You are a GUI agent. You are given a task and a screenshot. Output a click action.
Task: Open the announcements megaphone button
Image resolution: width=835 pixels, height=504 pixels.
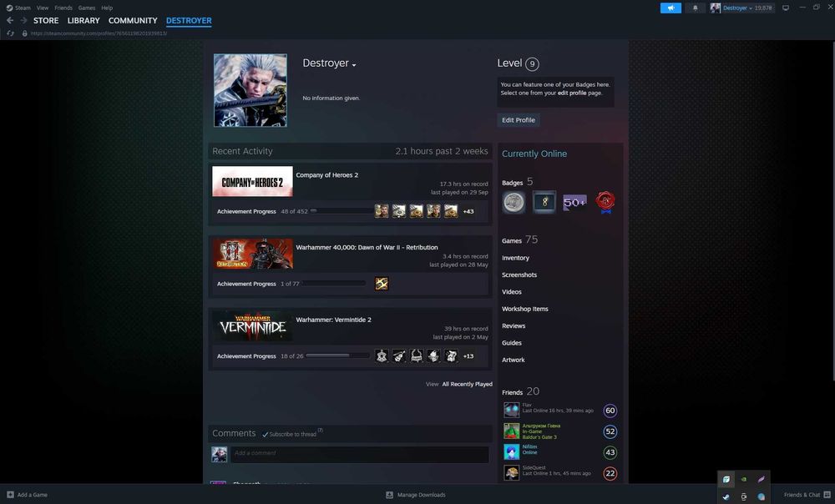pos(671,8)
